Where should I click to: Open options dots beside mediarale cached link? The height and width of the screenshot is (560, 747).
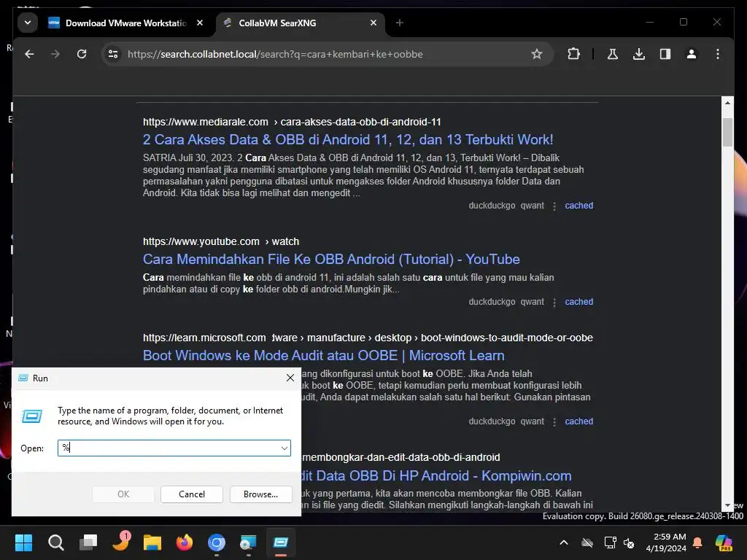coord(554,206)
